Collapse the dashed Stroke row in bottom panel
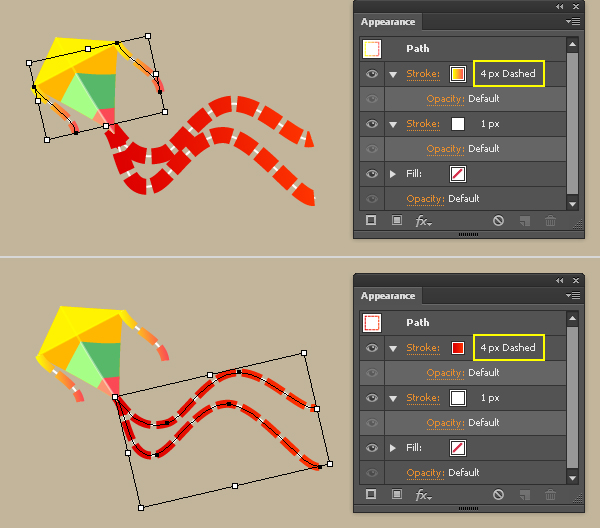This screenshot has width=600, height=528. 393,348
